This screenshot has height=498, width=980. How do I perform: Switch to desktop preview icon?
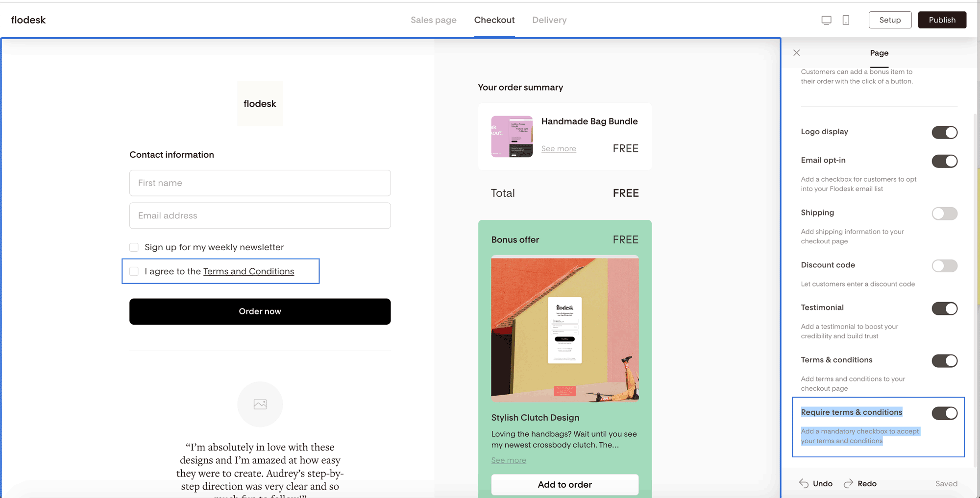click(x=826, y=20)
